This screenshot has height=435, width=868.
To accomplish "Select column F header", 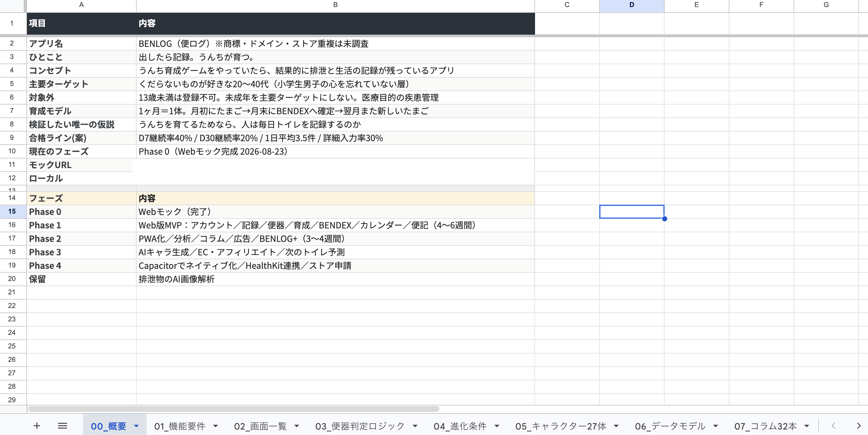I will coord(761,5).
